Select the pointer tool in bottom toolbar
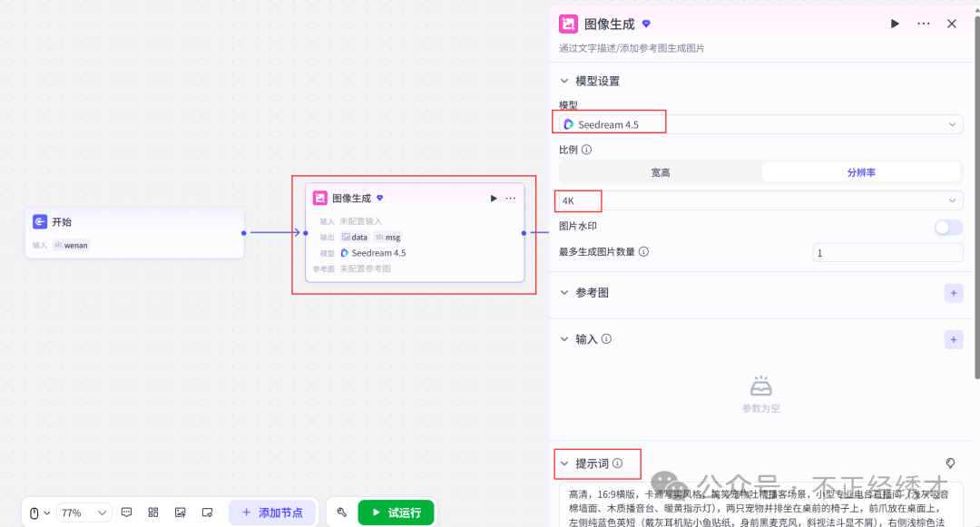 click(34, 512)
